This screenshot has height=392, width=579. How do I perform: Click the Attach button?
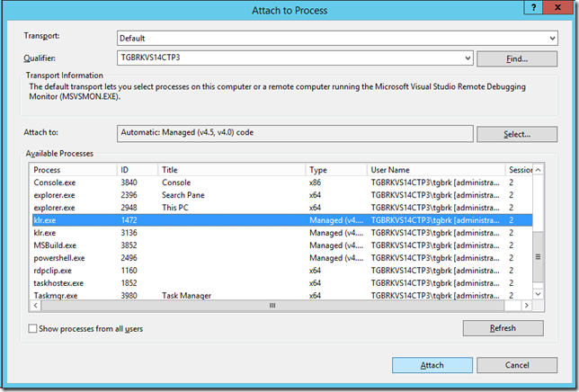click(432, 365)
